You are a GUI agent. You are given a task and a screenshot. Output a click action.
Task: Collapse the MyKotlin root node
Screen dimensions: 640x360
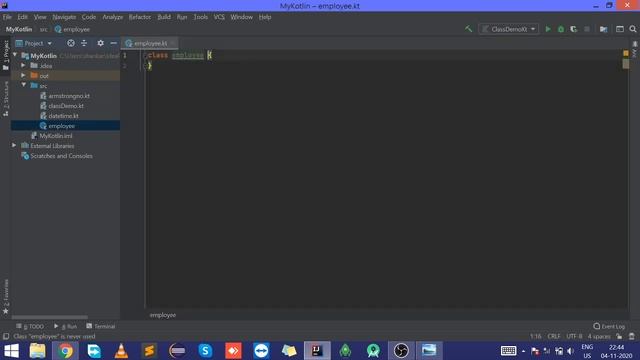click(x=15, y=55)
